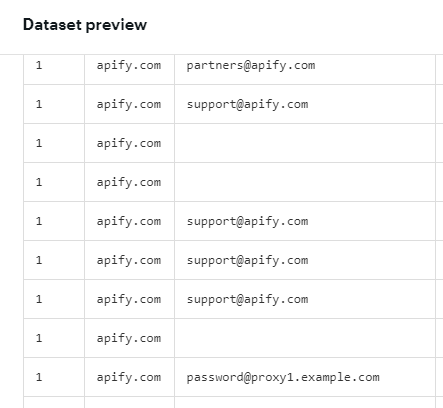
Task: Click the number 1 in the eighth row
Action: [x=39, y=338]
